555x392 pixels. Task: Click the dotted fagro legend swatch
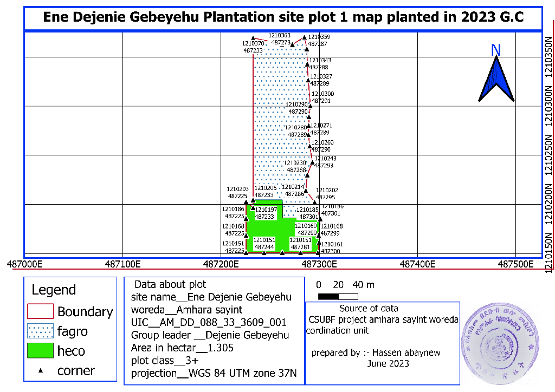click(x=41, y=331)
